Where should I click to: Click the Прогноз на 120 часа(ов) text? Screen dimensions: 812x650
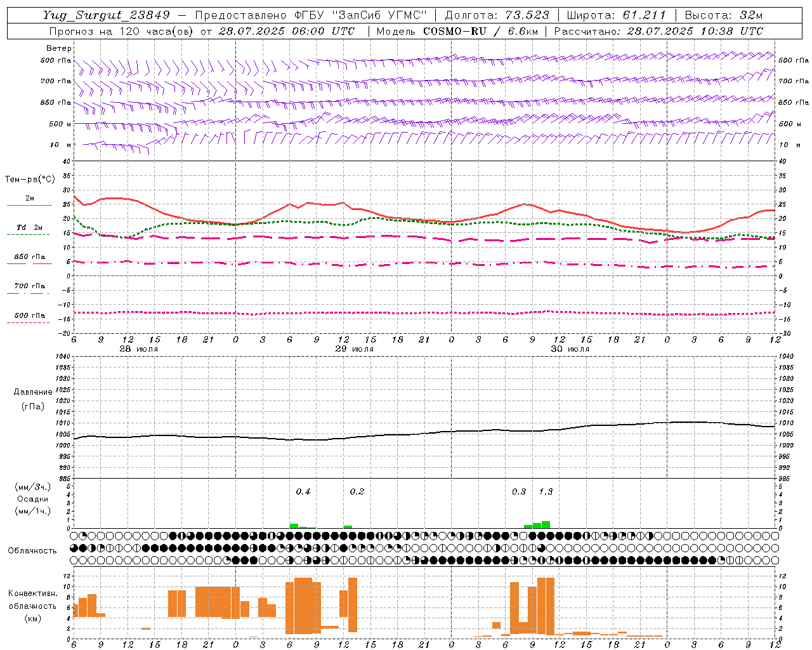click(122, 31)
